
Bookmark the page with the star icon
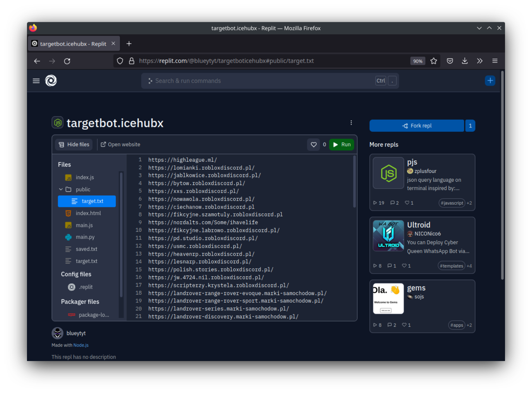pyautogui.click(x=434, y=61)
